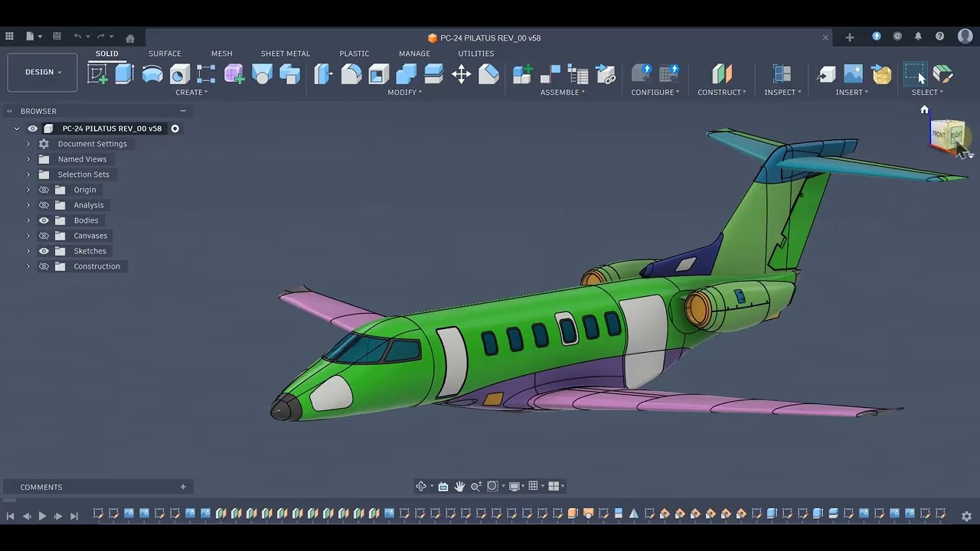The image size is (980, 551).
Task: Hide the Sketches folder
Action: (x=44, y=251)
